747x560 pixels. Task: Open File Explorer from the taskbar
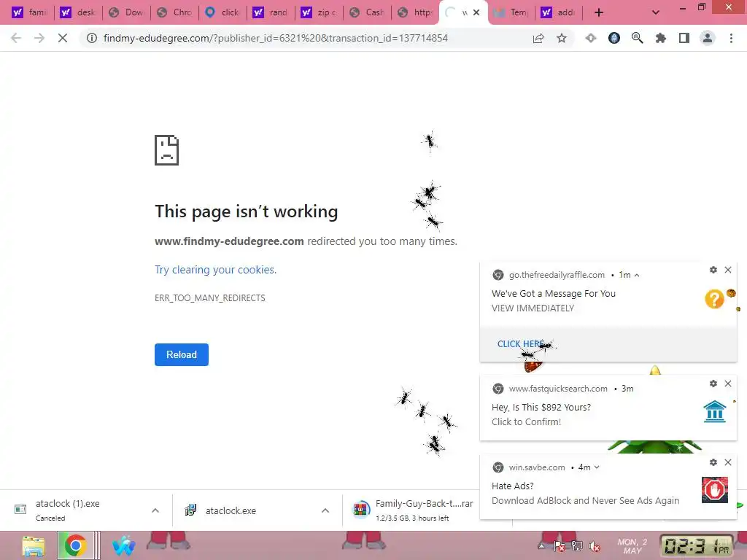point(34,545)
